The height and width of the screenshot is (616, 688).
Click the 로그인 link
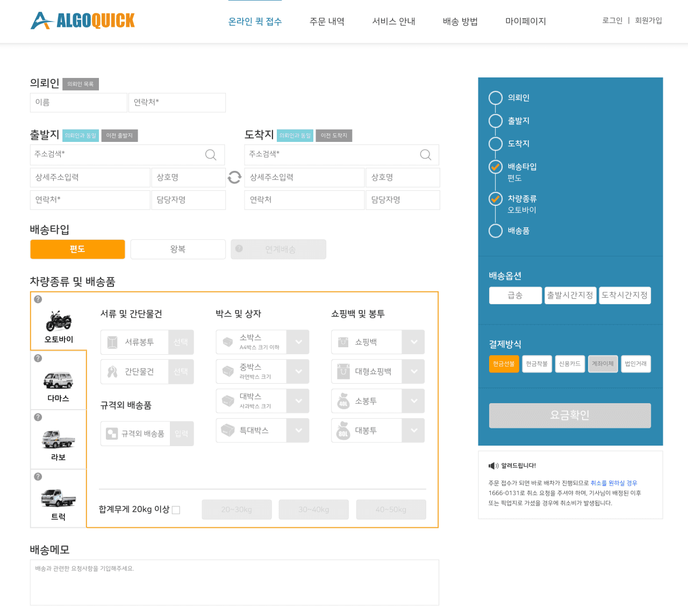612,20
